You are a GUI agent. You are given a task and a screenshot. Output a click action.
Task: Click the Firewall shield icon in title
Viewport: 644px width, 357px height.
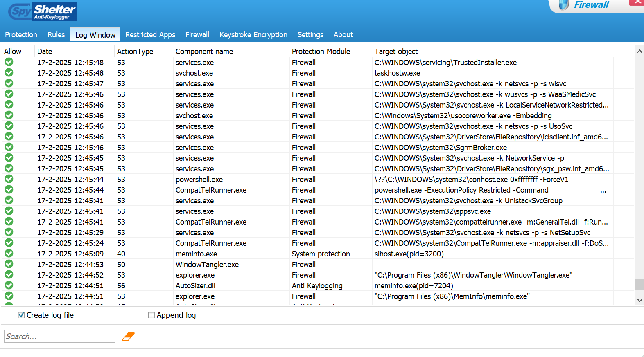[x=564, y=5]
